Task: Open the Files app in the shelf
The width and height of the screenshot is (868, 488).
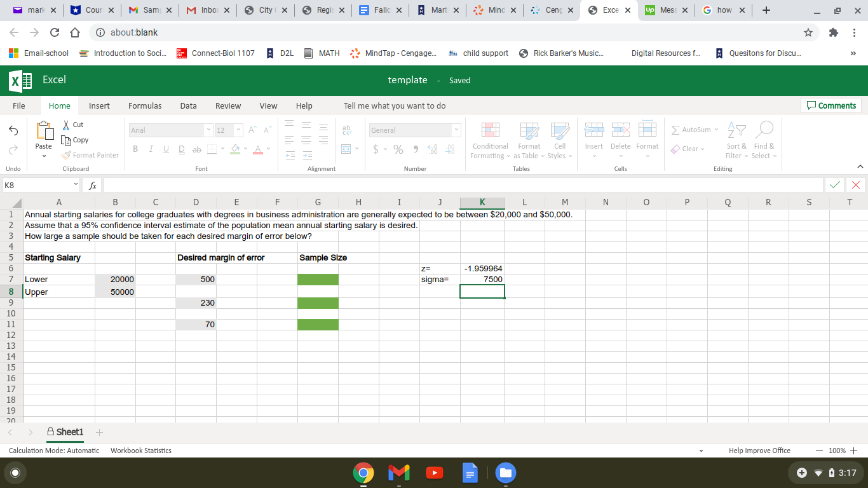Action: [x=505, y=473]
